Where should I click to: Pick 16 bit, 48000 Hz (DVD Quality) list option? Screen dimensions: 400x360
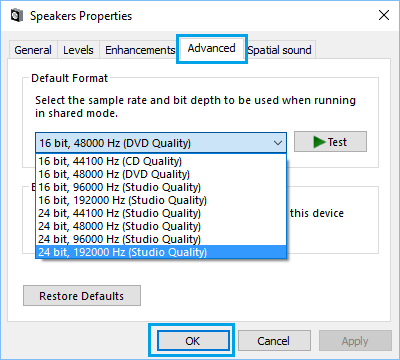tap(161, 174)
